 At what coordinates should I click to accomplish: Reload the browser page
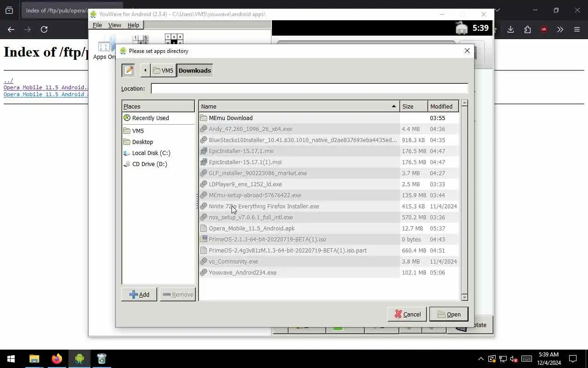point(44,29)
